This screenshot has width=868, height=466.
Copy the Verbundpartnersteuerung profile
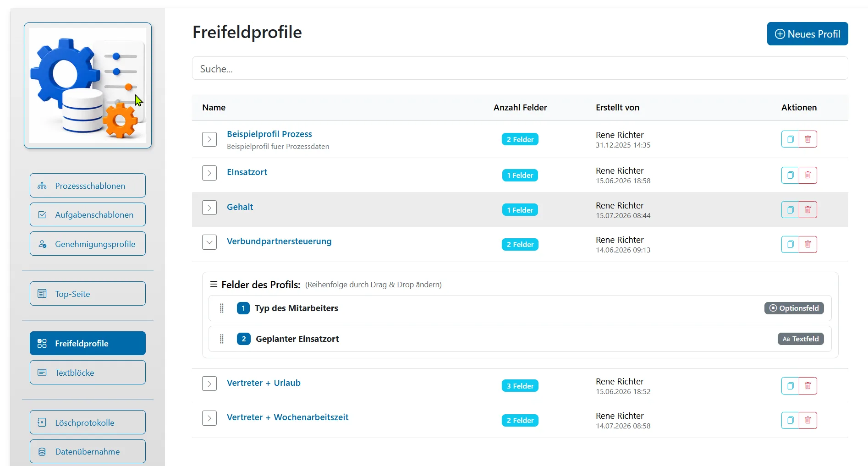coord(790,244)
